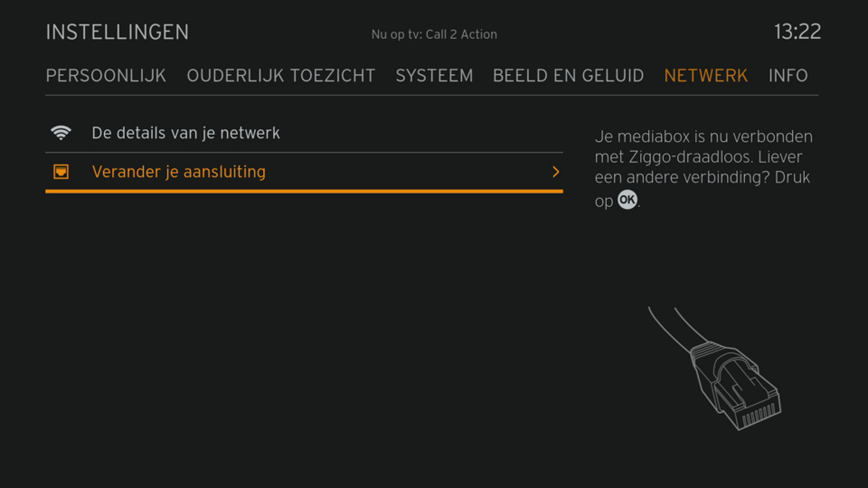
Task: Select the SYSTEEM tab
Action: [435, 75]
